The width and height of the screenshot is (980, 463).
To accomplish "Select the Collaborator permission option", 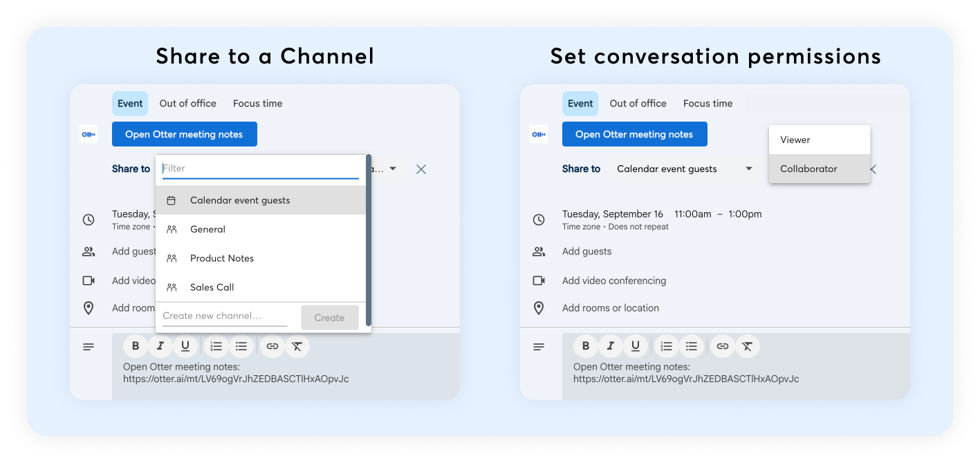I will [808, 169].
